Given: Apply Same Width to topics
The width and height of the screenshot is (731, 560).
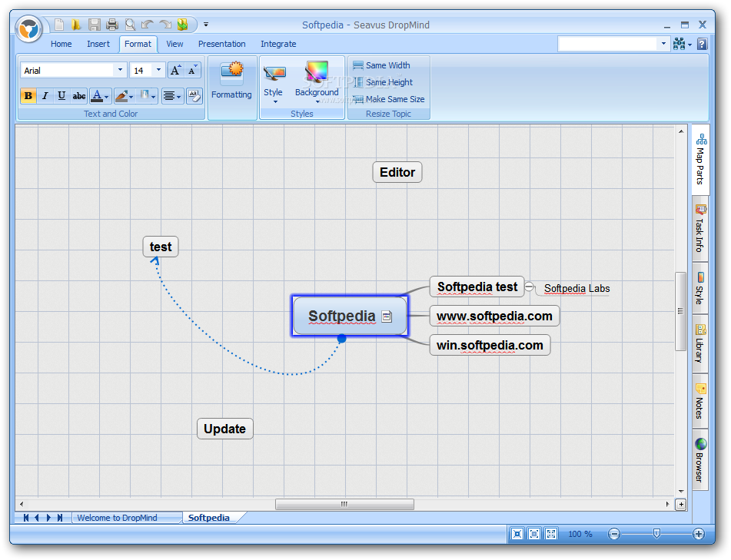Looking at the screenshot, I should click(x=381, y=65).
